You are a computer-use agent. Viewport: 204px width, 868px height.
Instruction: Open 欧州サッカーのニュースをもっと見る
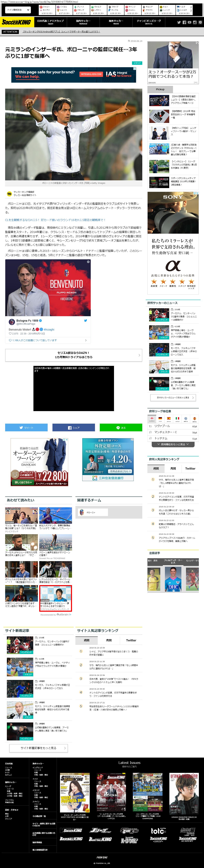[173, 398]
